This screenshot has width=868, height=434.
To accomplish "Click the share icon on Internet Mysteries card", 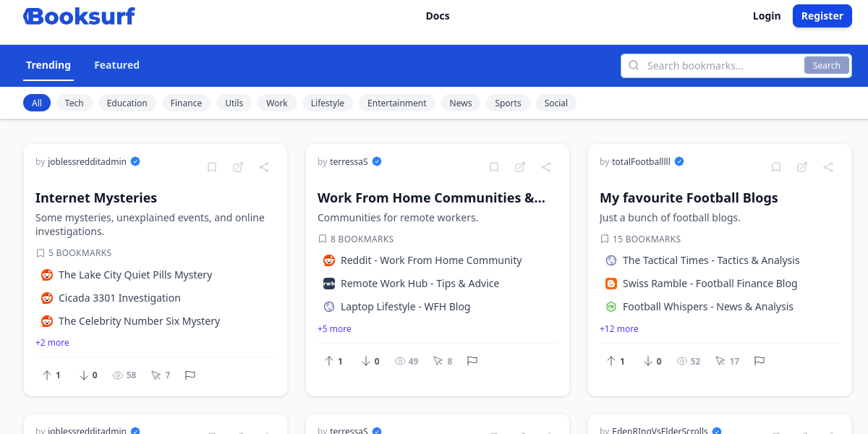I will click(264, 167).
